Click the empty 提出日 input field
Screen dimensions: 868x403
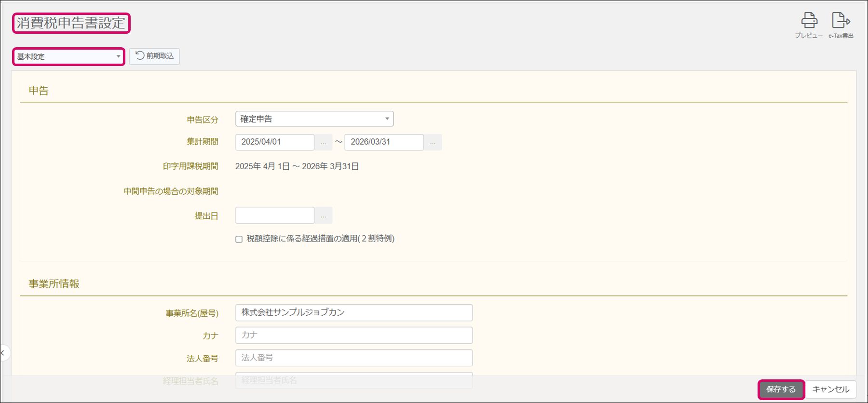[x=275, y=215]
